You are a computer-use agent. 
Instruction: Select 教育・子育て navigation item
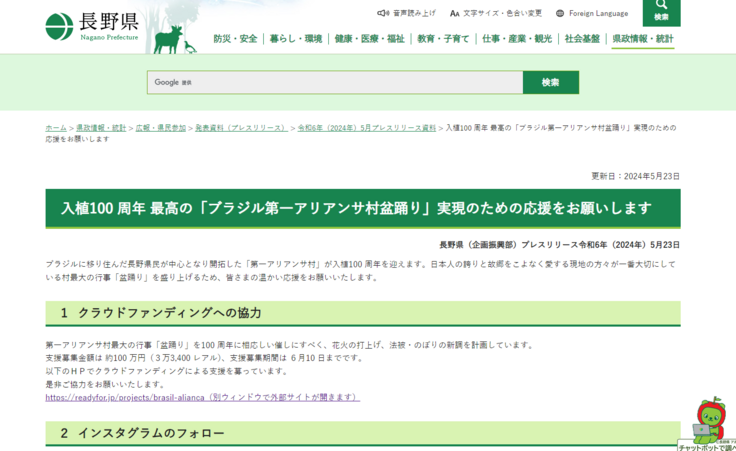[443, 39]
